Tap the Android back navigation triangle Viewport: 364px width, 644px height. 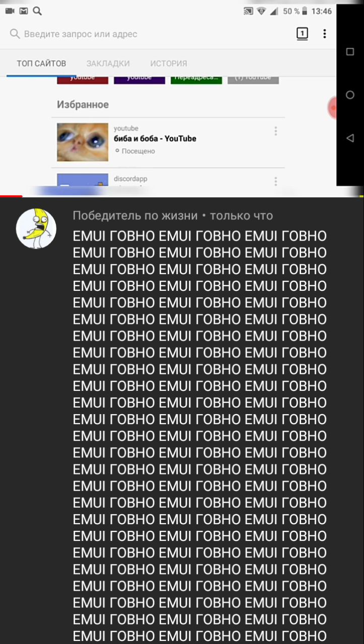pos(350,138)
